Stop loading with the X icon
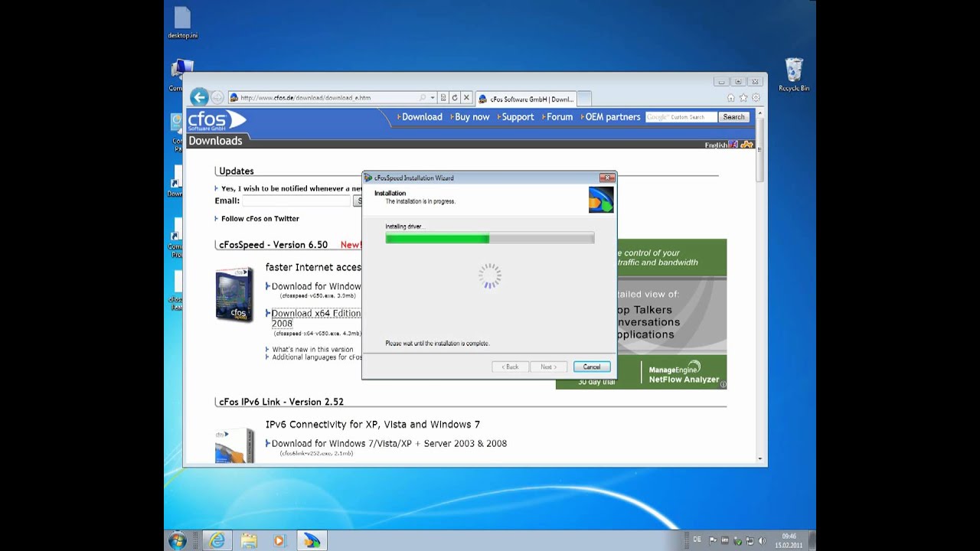Screen dimensions: 980x551 pyautogui.click(x=465, y=98)
